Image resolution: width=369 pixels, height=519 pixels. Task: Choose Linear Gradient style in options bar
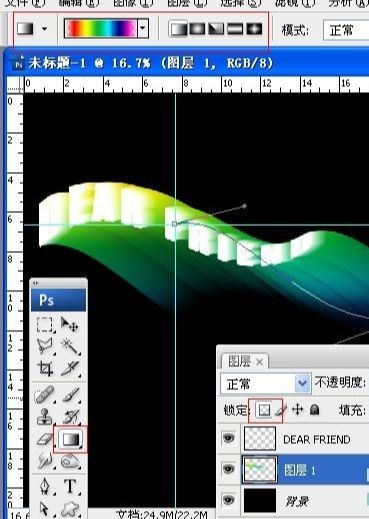[x=178, y=29]
